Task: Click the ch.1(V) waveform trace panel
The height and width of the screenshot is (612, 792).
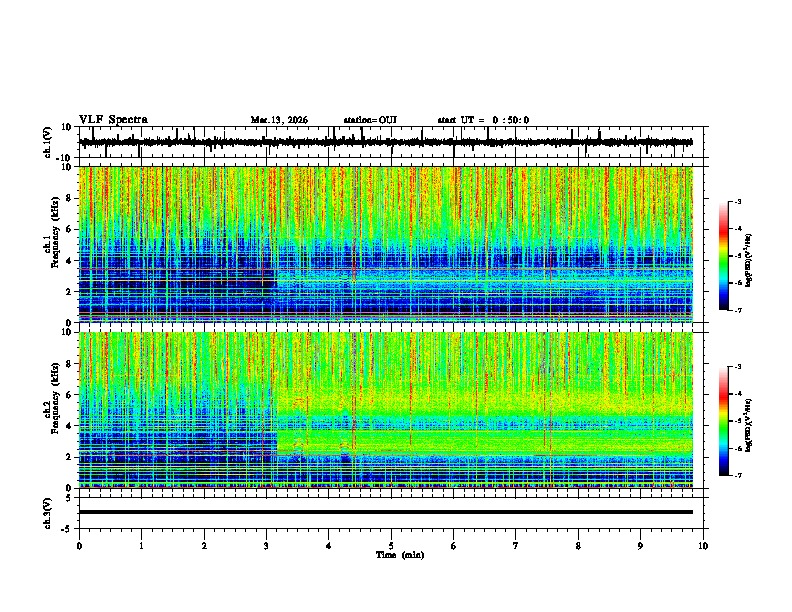Action: [x=393, y=142]
